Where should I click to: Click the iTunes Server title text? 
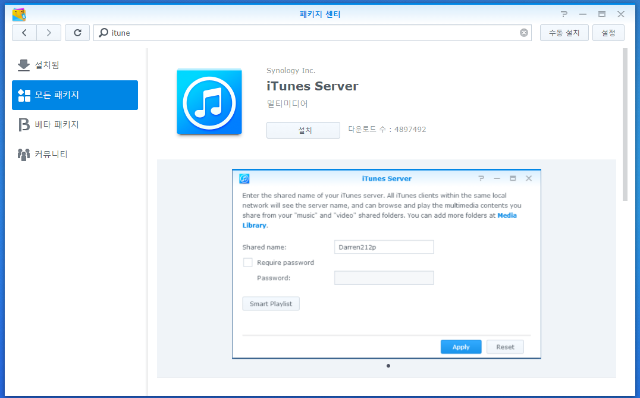coord(312,86)
